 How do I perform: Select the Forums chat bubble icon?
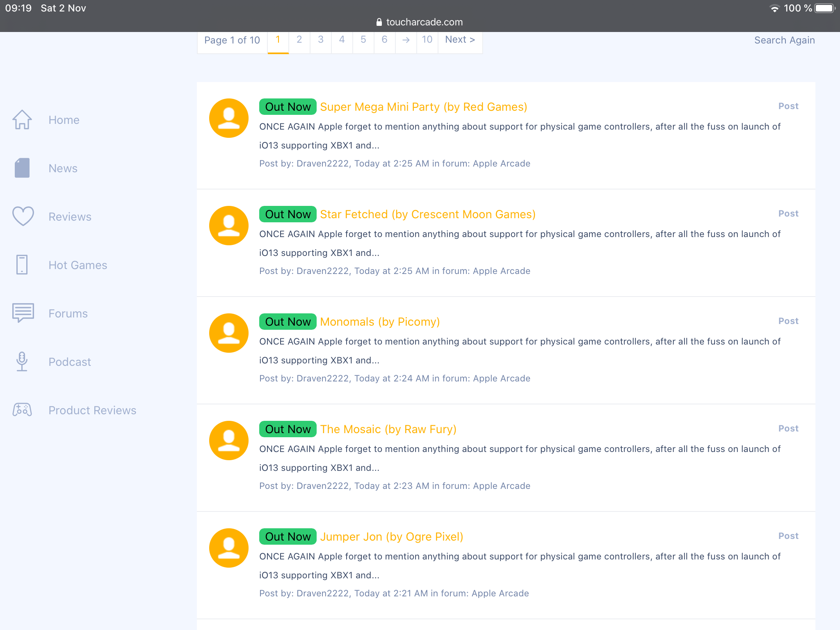[x=23, y=313]
